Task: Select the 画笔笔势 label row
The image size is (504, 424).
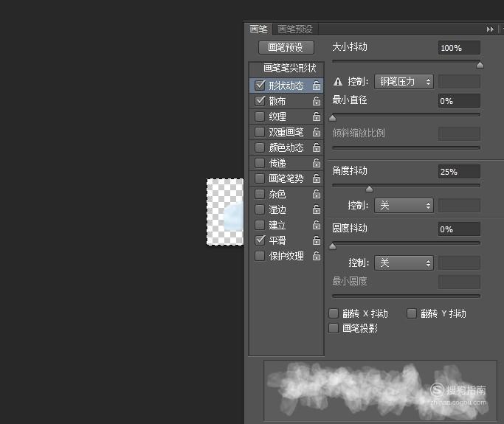Action: pos(286,178)
